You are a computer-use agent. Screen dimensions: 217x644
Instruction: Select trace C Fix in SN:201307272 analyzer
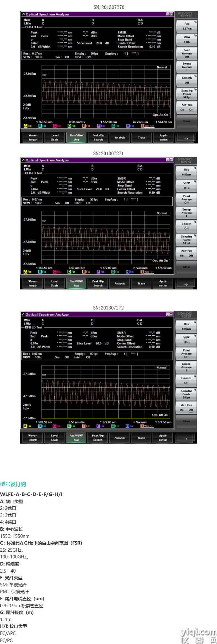[57, 426]
